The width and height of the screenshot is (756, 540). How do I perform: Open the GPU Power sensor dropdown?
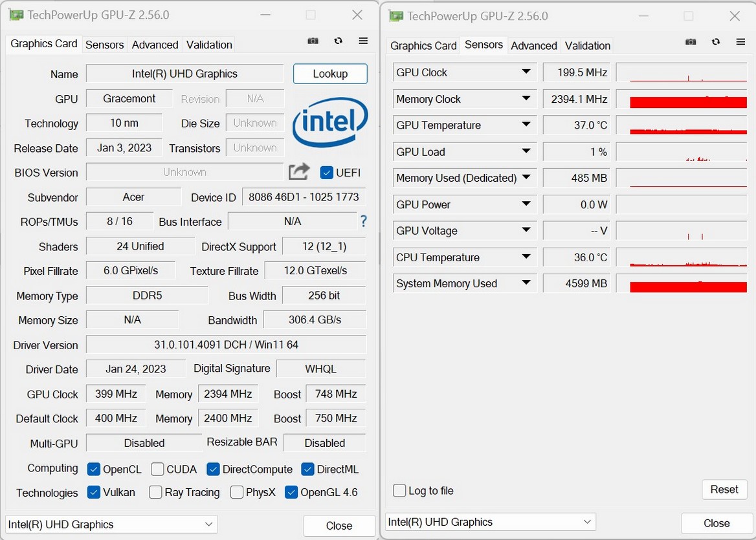(x=526, y=204)
